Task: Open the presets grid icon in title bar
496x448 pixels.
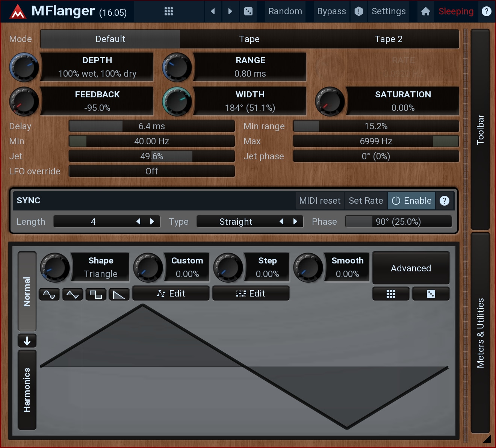Action: [169, 11]
